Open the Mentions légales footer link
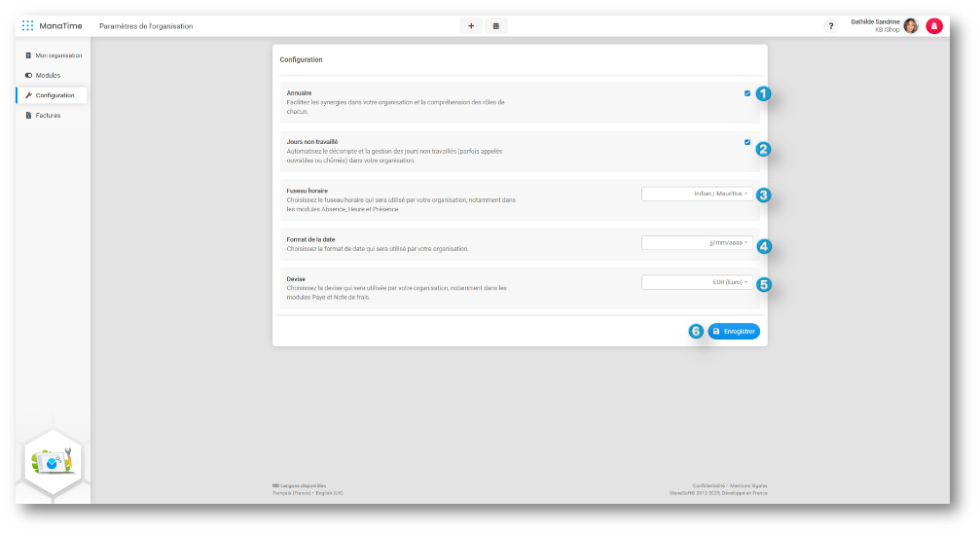Screen dimensions: 980x534 point(748,486)
